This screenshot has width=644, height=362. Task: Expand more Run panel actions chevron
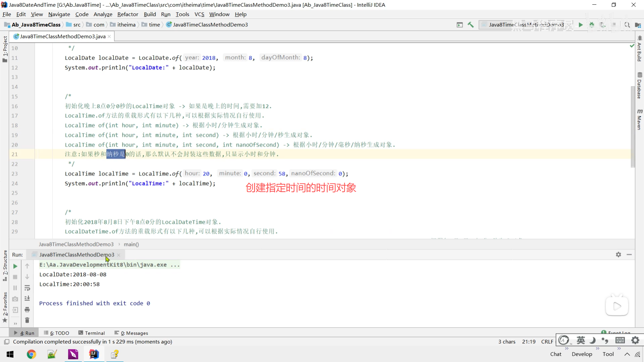[15, 323]
